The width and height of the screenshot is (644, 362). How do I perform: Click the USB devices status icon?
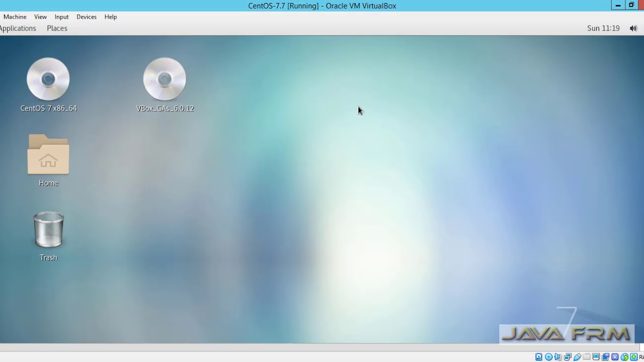577,357
